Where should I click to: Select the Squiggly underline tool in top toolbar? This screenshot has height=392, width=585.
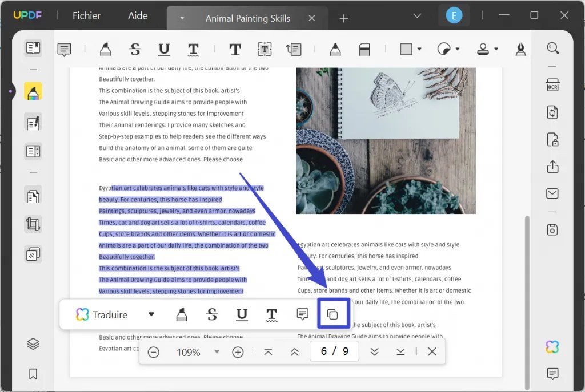pyautogui.click(x=193, y=49)
